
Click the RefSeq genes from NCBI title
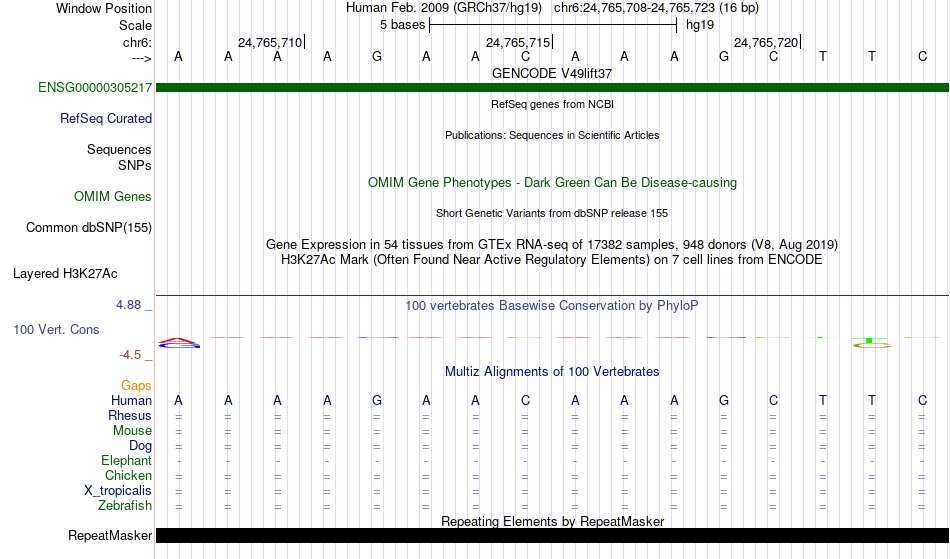tap(552, 104)
